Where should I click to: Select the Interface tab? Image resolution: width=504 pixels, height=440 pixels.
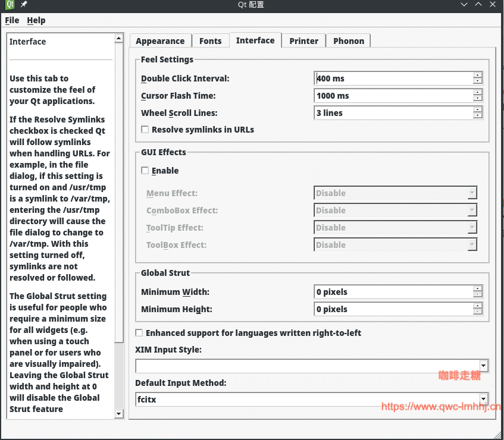[255, 40]
